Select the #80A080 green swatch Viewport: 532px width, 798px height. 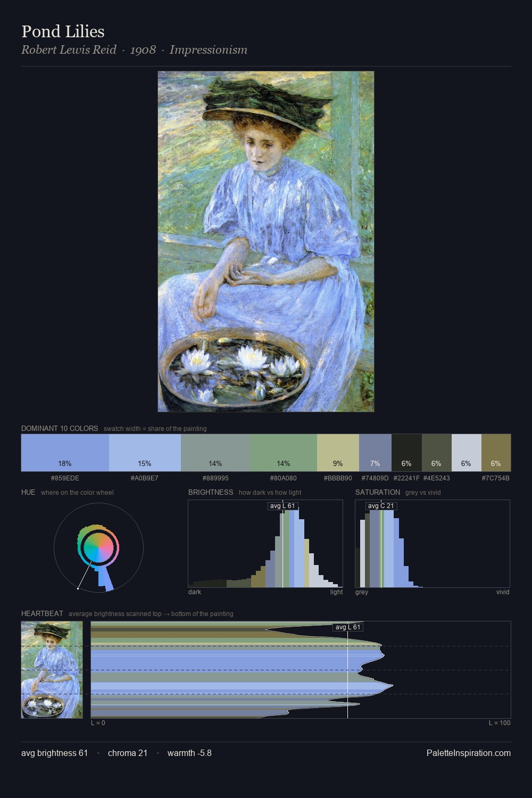pyautogui.click(x=284, y=453)
